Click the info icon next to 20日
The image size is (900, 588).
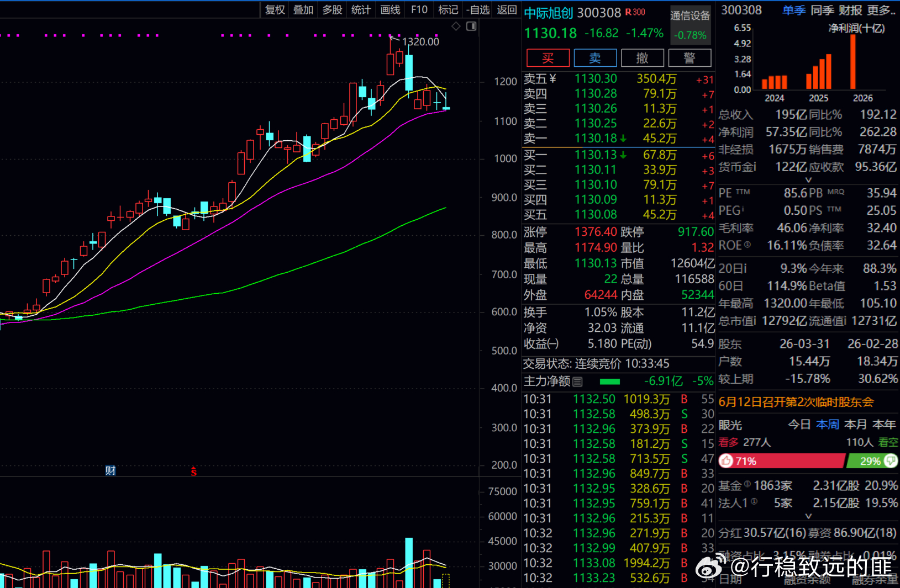tap(745, 269)
